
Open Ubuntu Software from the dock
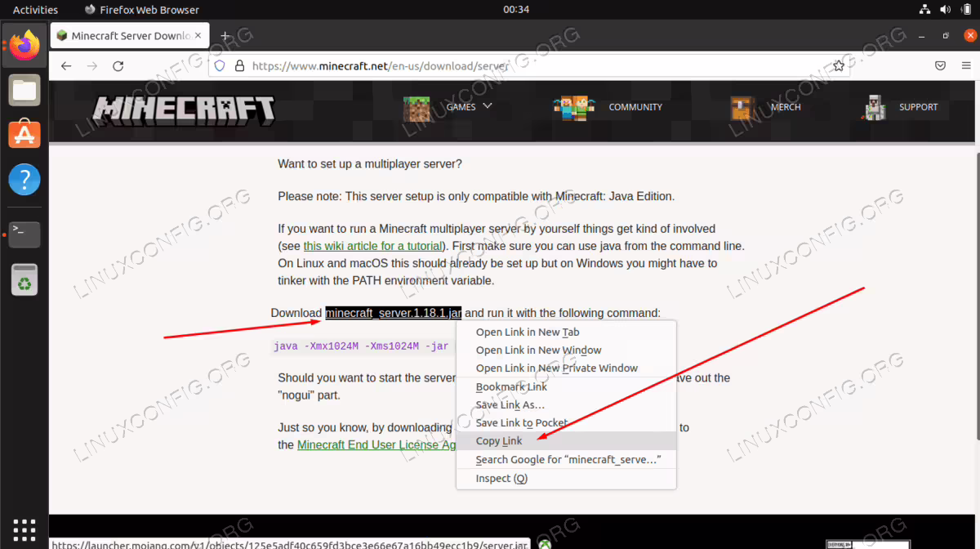pos(24,133)
